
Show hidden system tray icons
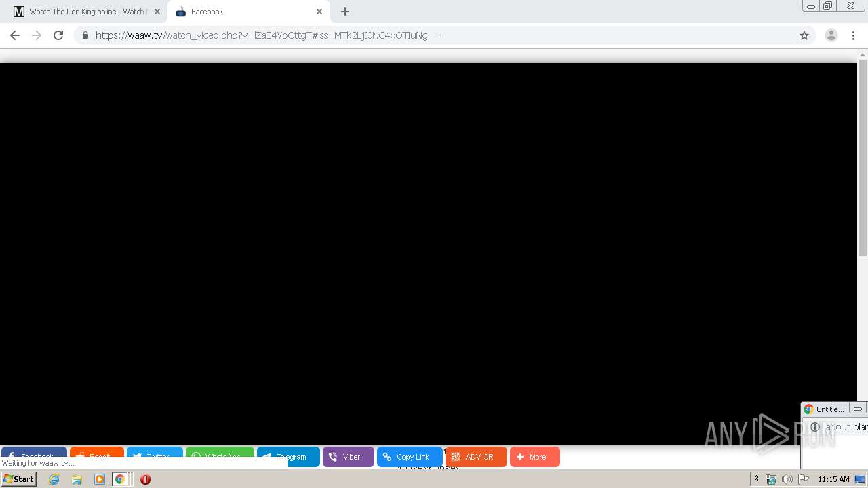[x=756, y=479]
